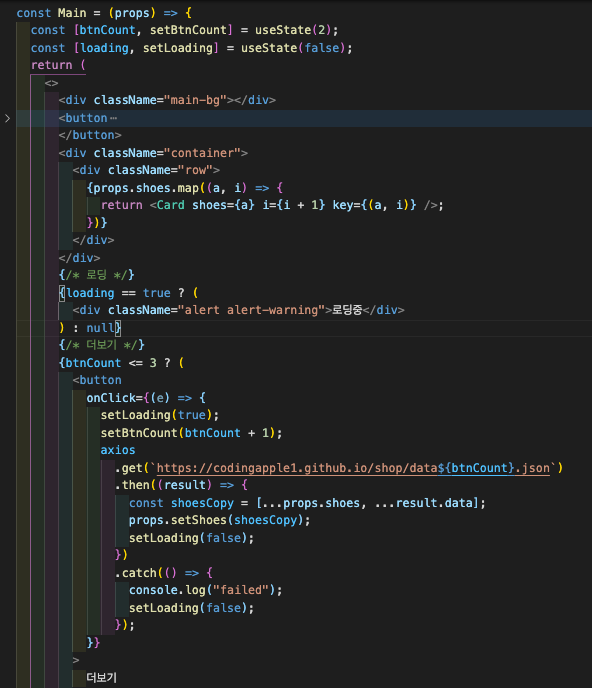Viewport: 592px width, 688px height.
Task: Click the console.log failed string
Action: click(x=240, y=590)
